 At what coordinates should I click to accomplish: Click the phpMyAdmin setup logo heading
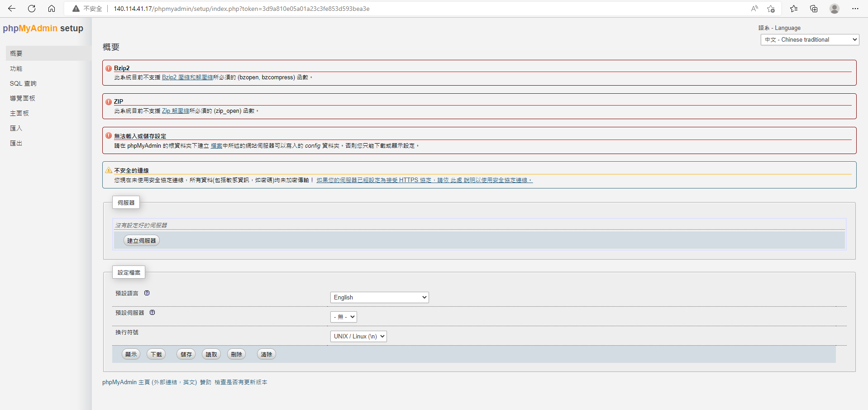coord(43,28)
